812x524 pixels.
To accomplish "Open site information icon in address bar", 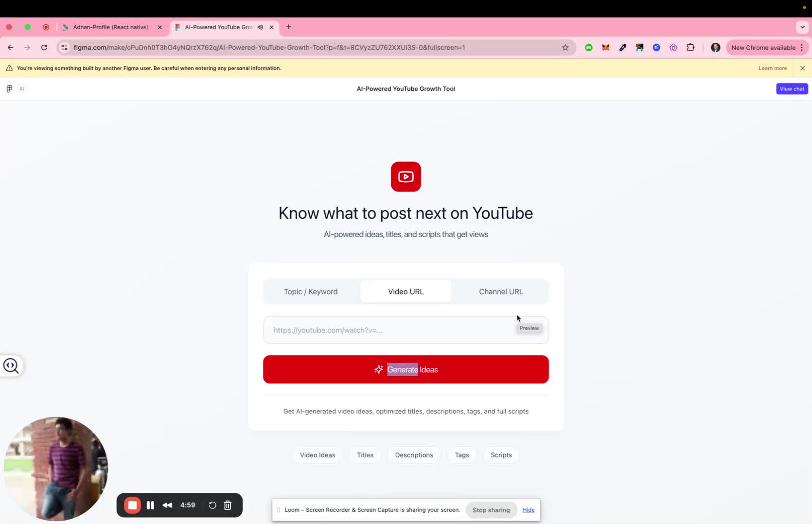I will point(64,48).
